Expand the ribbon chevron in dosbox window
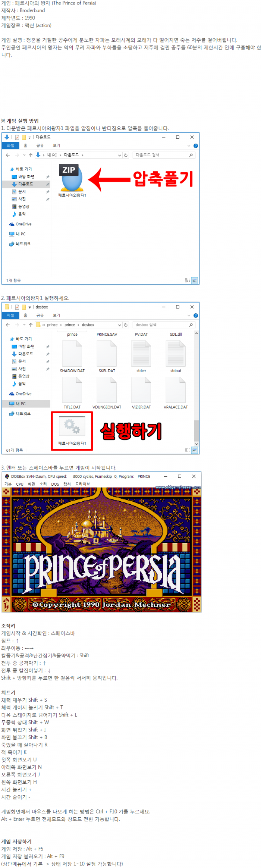 tap(189, 316)
